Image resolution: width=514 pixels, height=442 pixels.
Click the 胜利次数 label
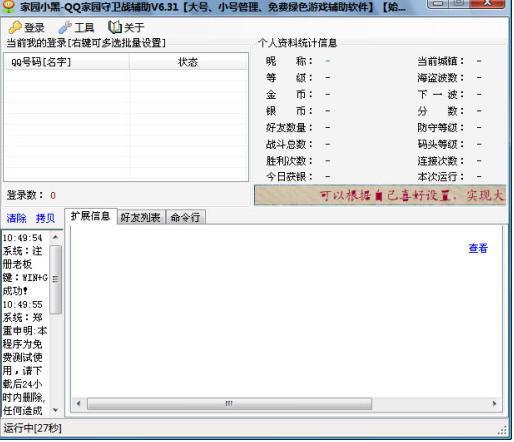coord(289,161)
